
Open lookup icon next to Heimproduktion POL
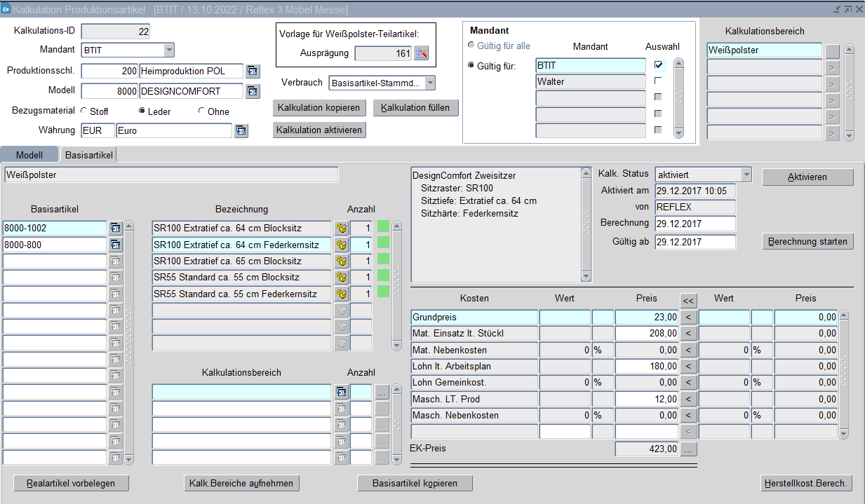[x=253, y=71]
